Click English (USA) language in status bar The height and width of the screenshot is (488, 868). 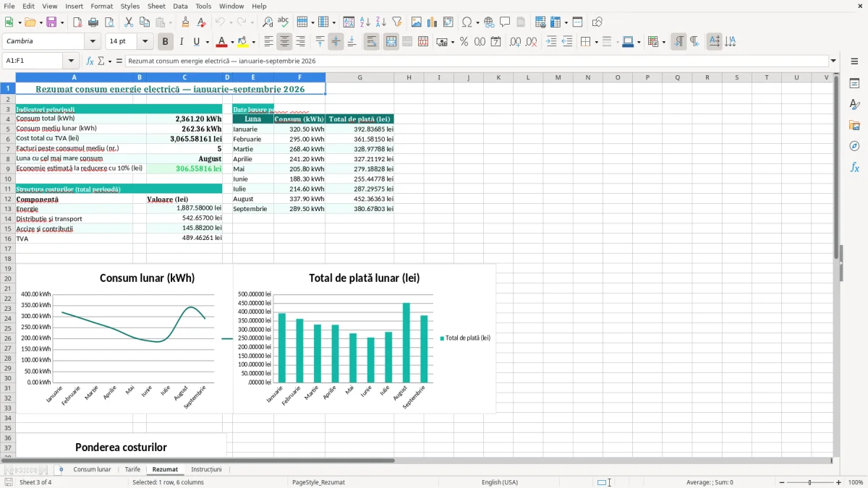point(500,482)
